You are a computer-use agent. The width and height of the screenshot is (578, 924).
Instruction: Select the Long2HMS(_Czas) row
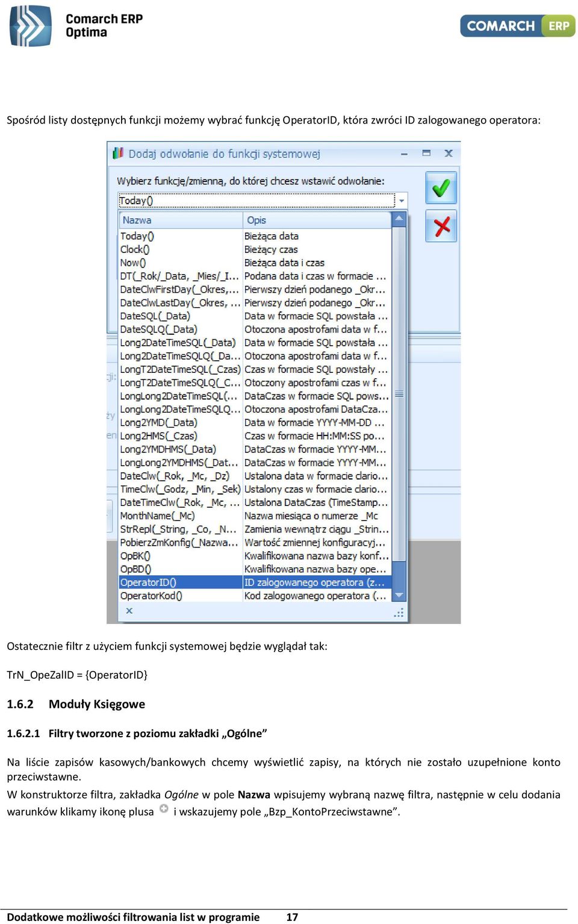[x=255, y=435]
